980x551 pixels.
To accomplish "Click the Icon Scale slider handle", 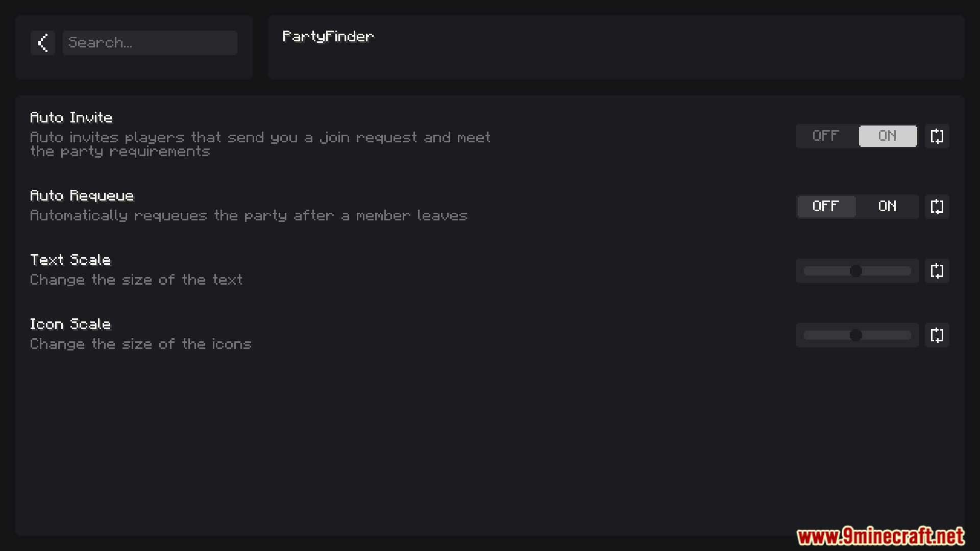I will (x=856, y=335).
